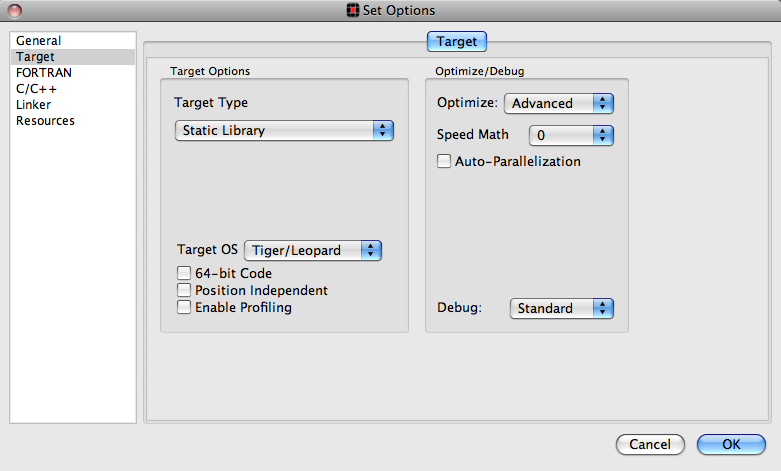781x471 pixels.
Task: Click the Target Type dropdown arrow stepper
Action: (383, 130)
